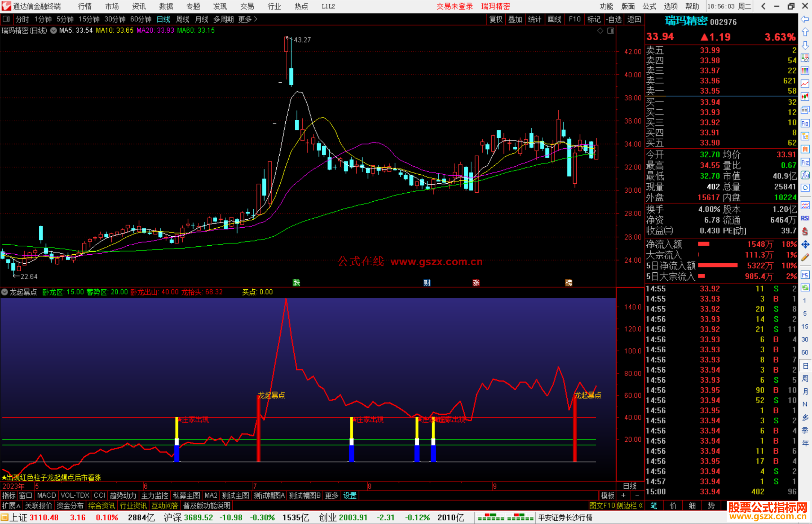Open the 画线 drawing tools option
The width and height of the screenshot is (812, 524).
coord(554,19)
